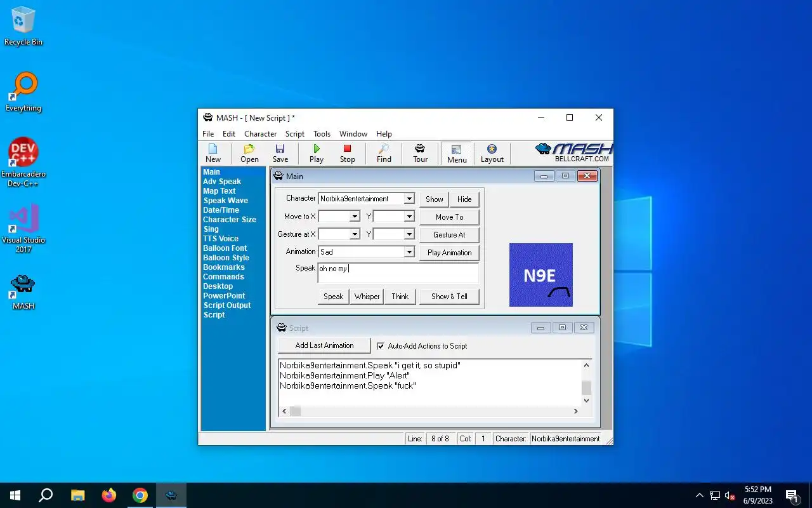Image resolution: width=812 pixels, height=508 pixels.
Task: Click the N9E character thumbnail
Action: [x=541, y=275]
